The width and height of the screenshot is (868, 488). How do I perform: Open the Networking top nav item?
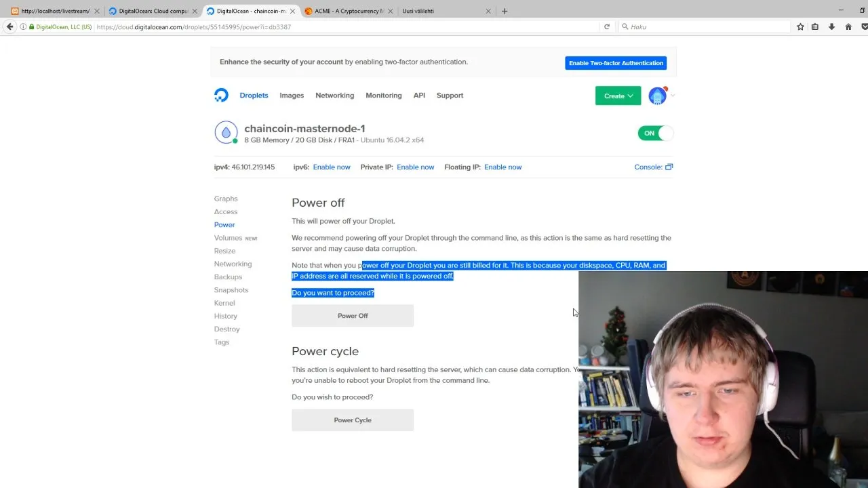(x=334, y=96)
